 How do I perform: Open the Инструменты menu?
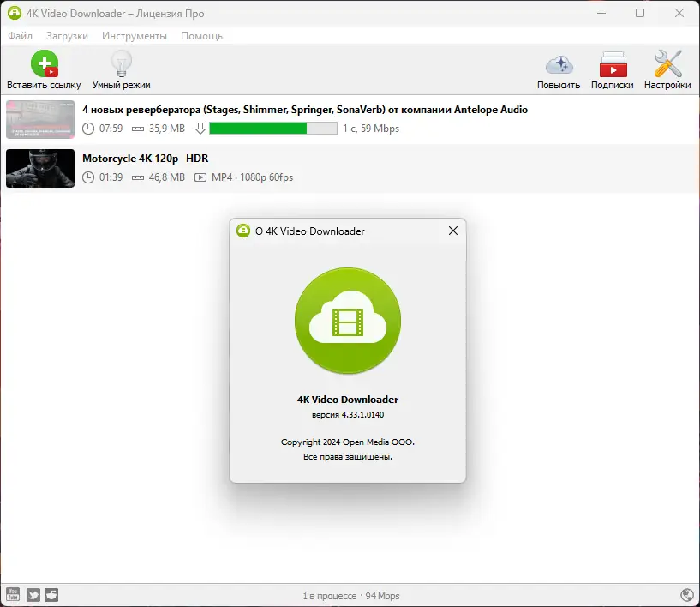click(134, 36)
